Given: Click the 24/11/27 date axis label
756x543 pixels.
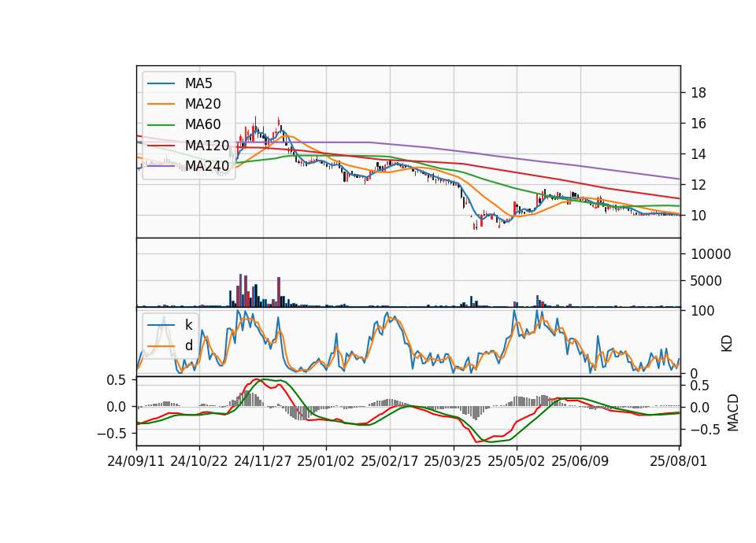Looking at the screenshot, I should pyautogui.click(x=263, y=461).
